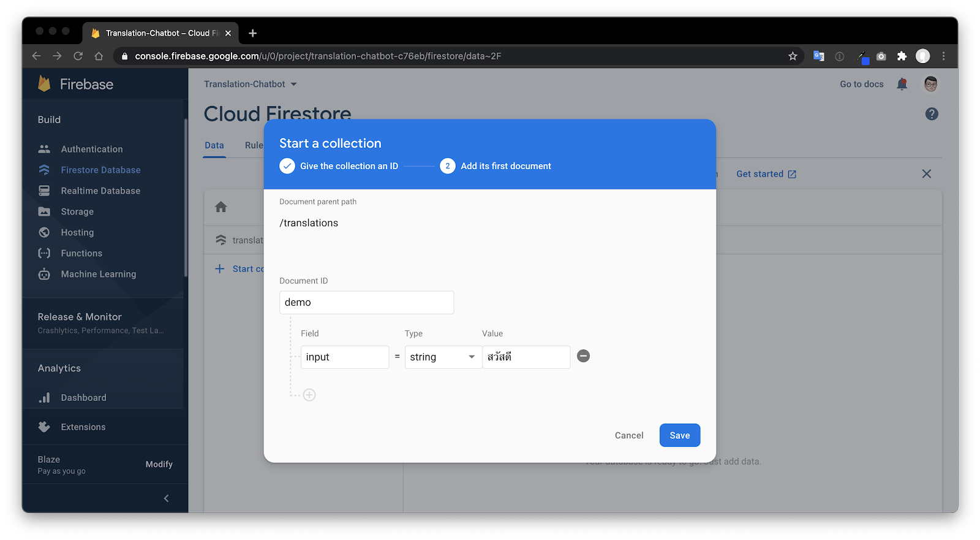Go back in browser history
Screen dimensions: 980x540
click(x=36, y=56)
